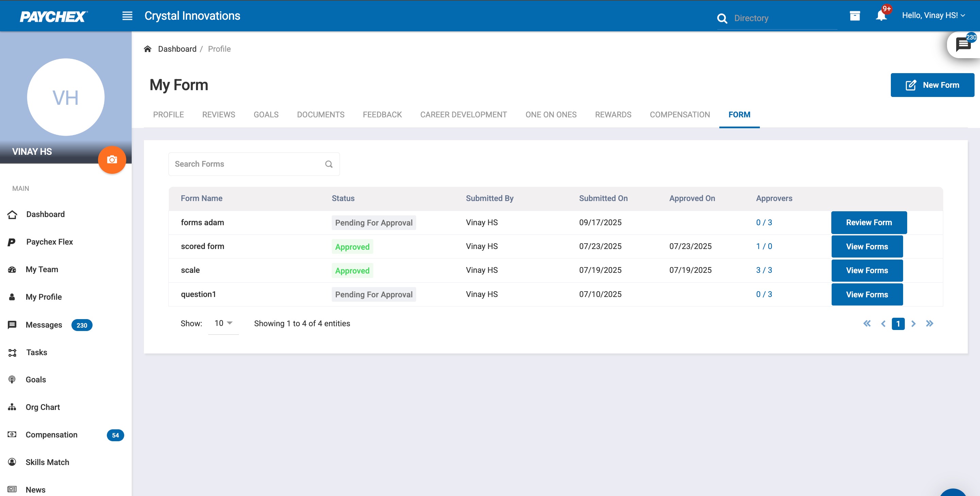The image size is (980, 496).
Task: Go to next page arrow
Action: pyautogui.click(x=913, y=324)
